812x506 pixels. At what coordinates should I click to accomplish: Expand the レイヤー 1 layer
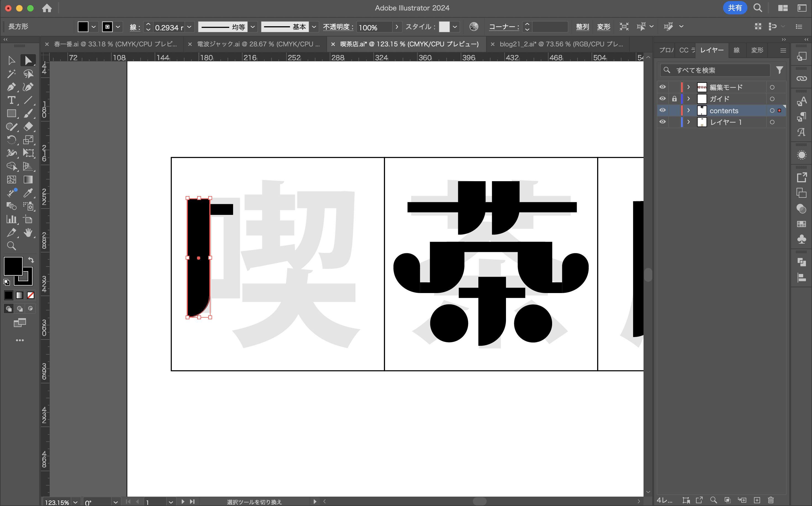pos(688,122)
